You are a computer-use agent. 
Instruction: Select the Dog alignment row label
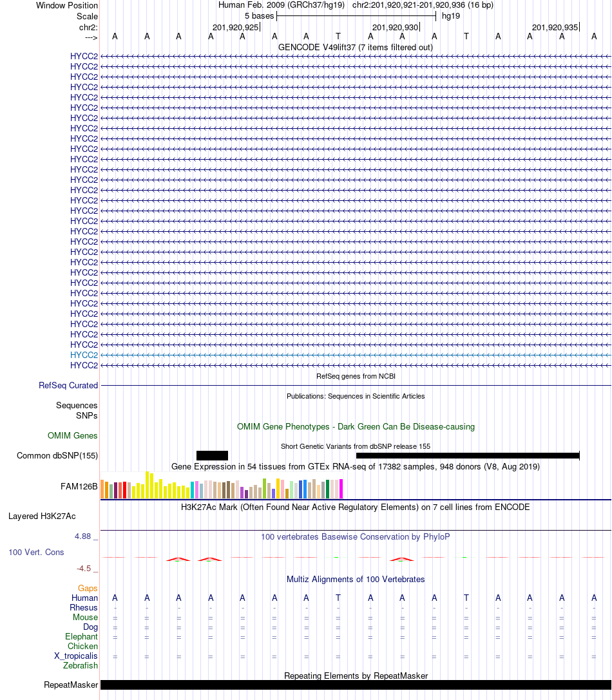pos(90,627)
